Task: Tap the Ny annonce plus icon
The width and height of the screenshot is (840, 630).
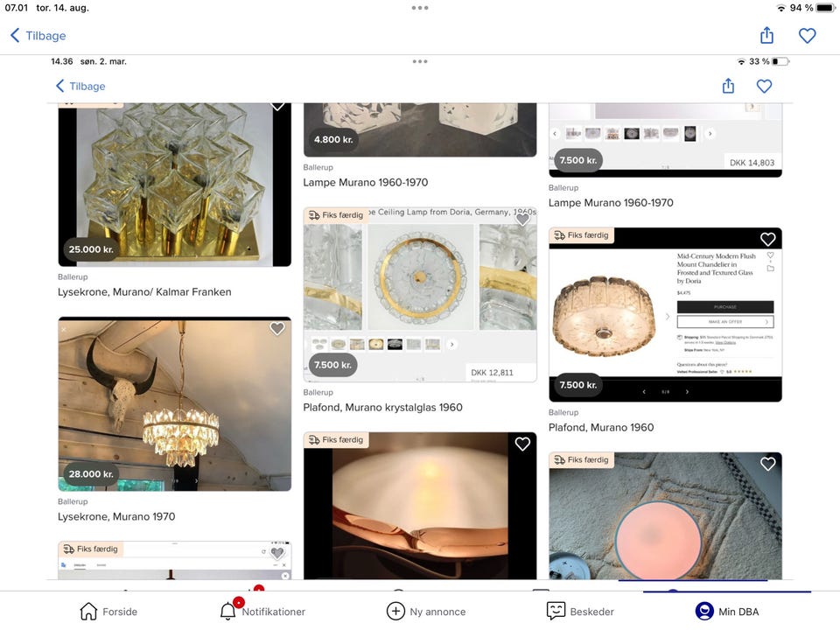Action: tap(394, 610)
